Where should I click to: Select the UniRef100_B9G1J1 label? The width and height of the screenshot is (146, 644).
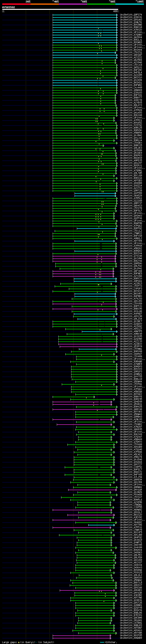(131, 40)
